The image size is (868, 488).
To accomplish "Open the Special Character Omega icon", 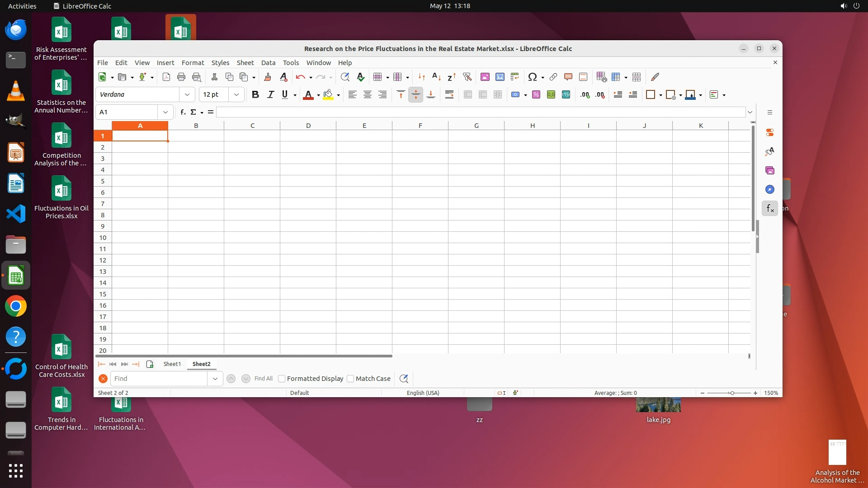I will pos(532,77).
